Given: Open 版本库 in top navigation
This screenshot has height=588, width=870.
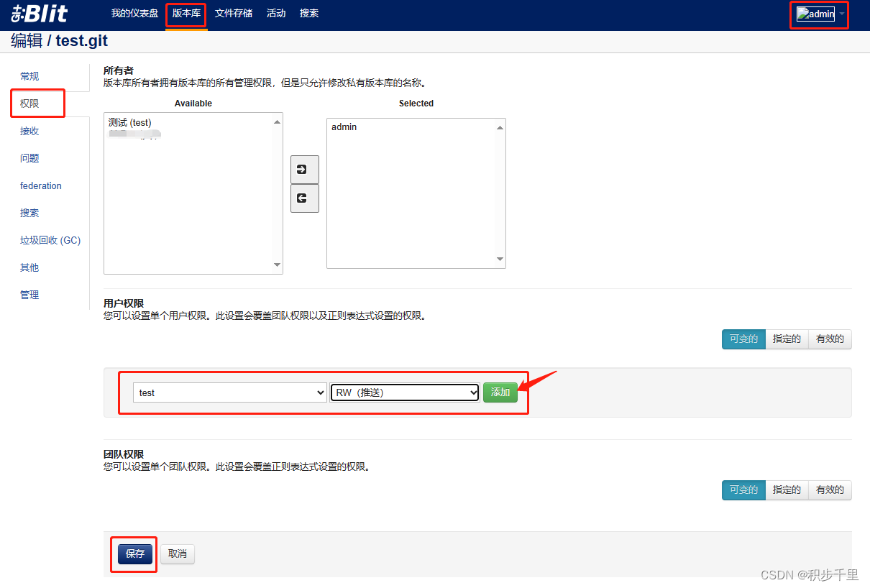Looking at the screenshot, I should [186, 14].
